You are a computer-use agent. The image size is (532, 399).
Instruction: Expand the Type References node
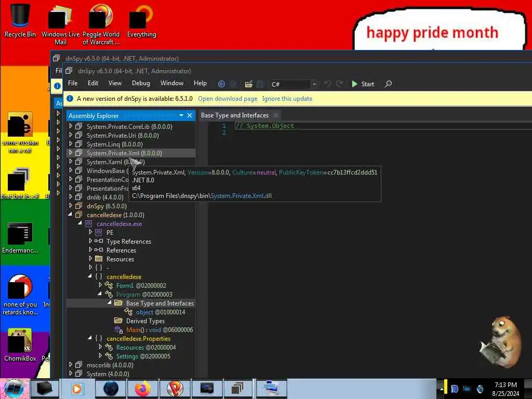pyautogui.click(x=90, y=241)
